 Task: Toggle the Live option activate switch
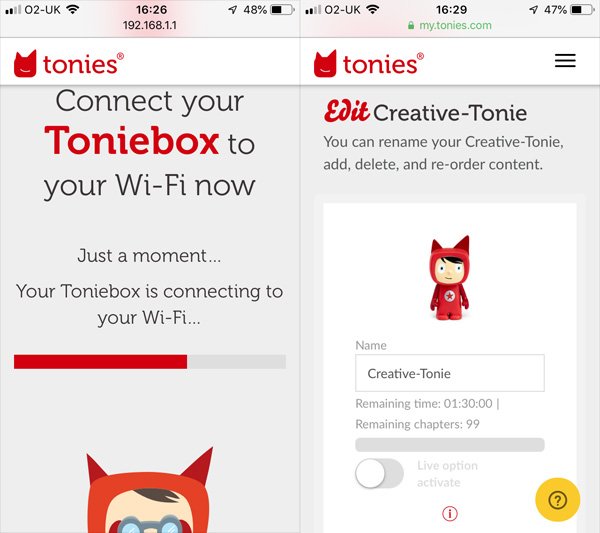[379, 474]
